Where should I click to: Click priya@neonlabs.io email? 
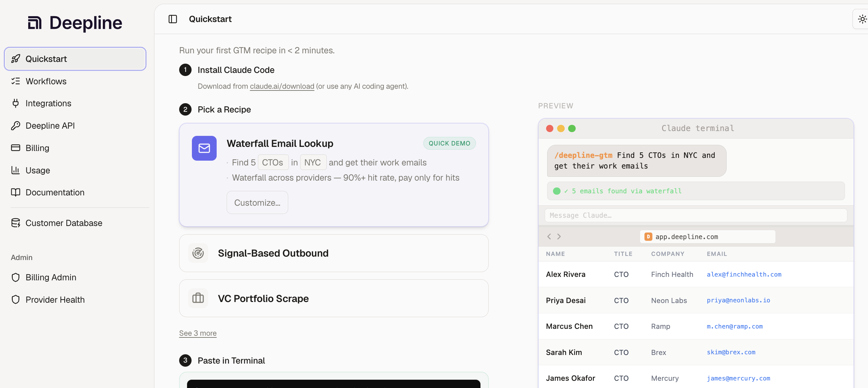[x=738, y=300]
